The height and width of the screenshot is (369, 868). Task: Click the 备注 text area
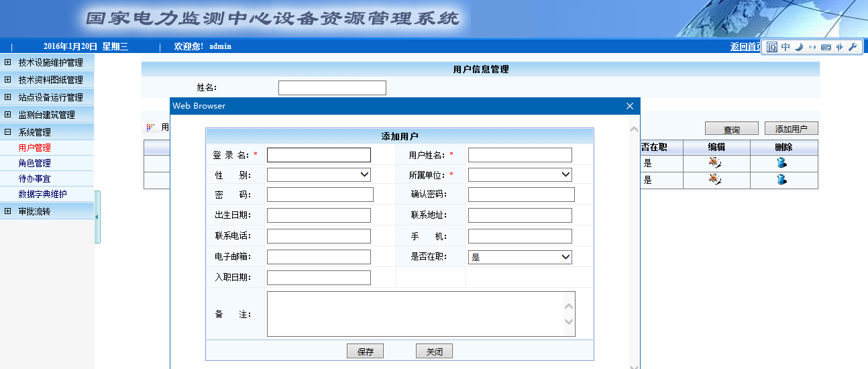(421, 314)
